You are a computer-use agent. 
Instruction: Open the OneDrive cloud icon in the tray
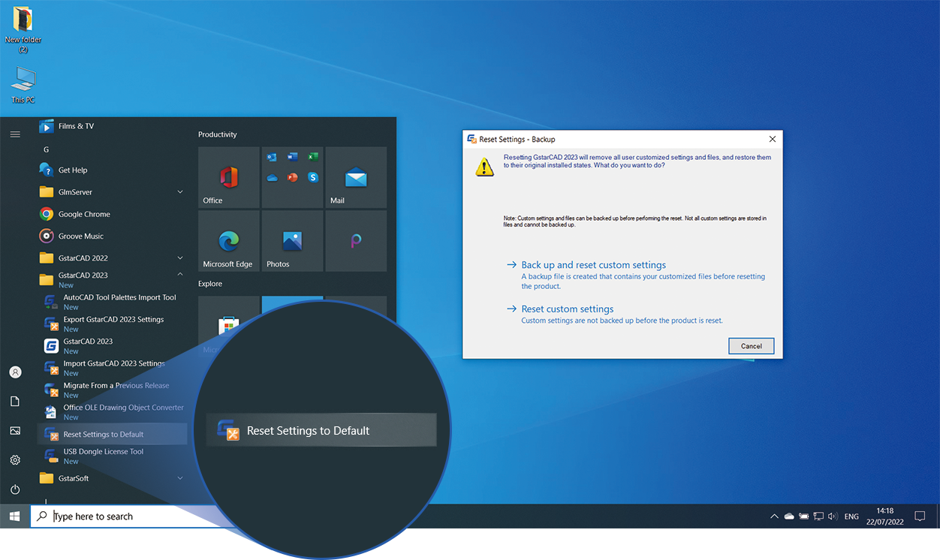pos(789,516)
